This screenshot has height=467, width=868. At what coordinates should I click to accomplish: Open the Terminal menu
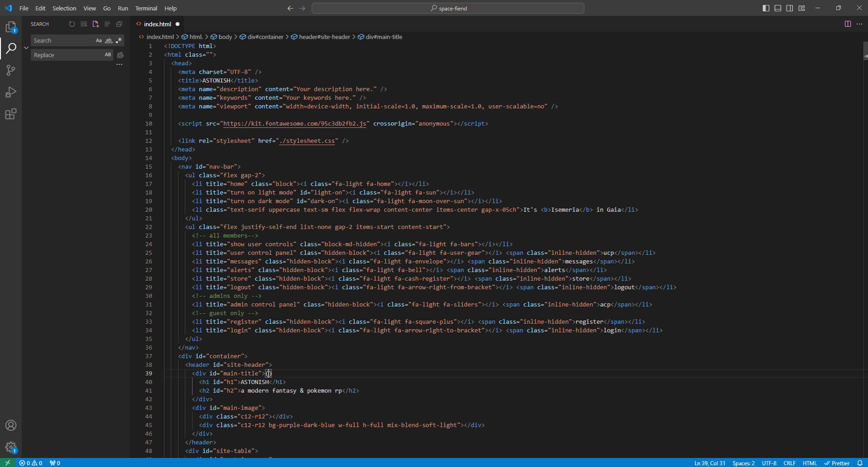pyautogui.click(x=146, y=8)
